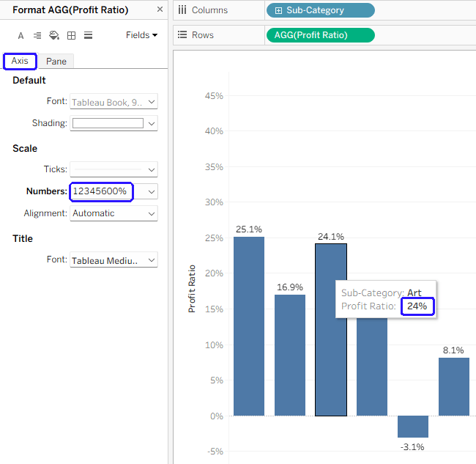
Task: Switch to the Pane tab
Action: pos(56,62)
